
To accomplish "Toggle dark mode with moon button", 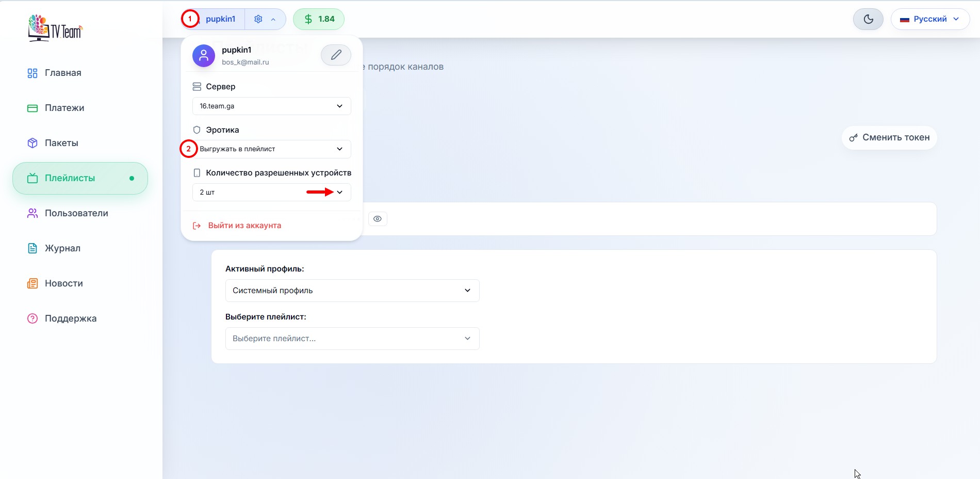I will click(868, 19).
